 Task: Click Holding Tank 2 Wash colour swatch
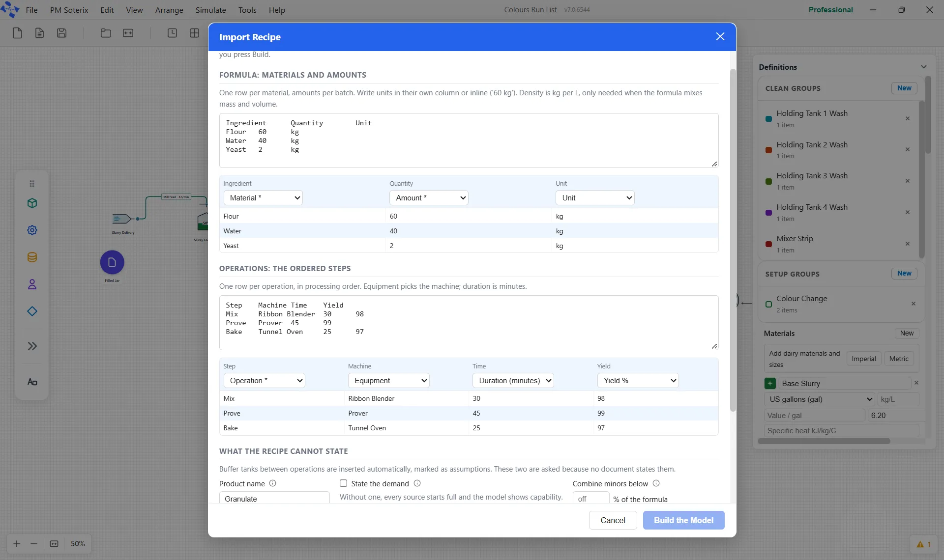pos(768,150)
